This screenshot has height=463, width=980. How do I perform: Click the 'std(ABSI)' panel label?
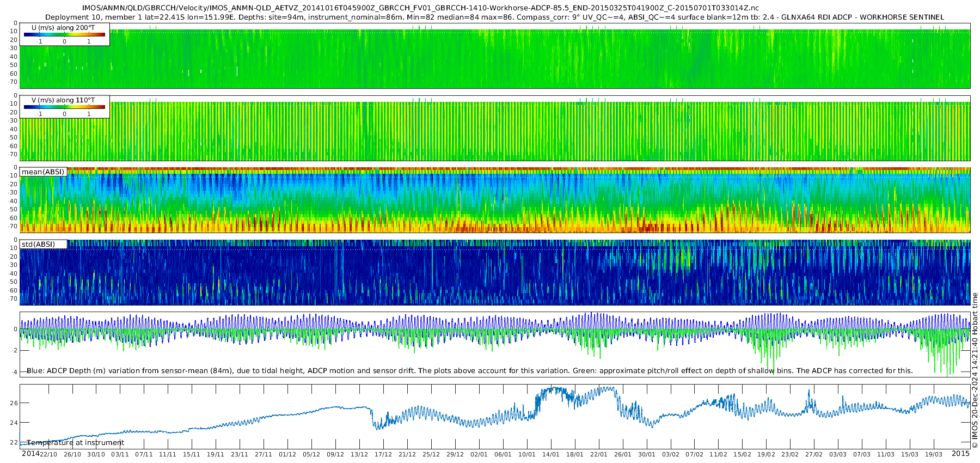pos(38,244)
